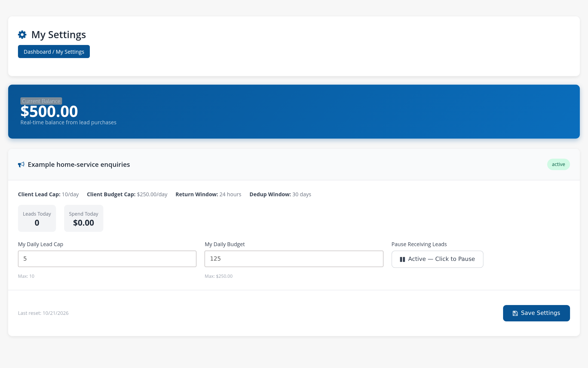
Task: Focus the My Daily Budget input
Action: click(x=294, y=259)
